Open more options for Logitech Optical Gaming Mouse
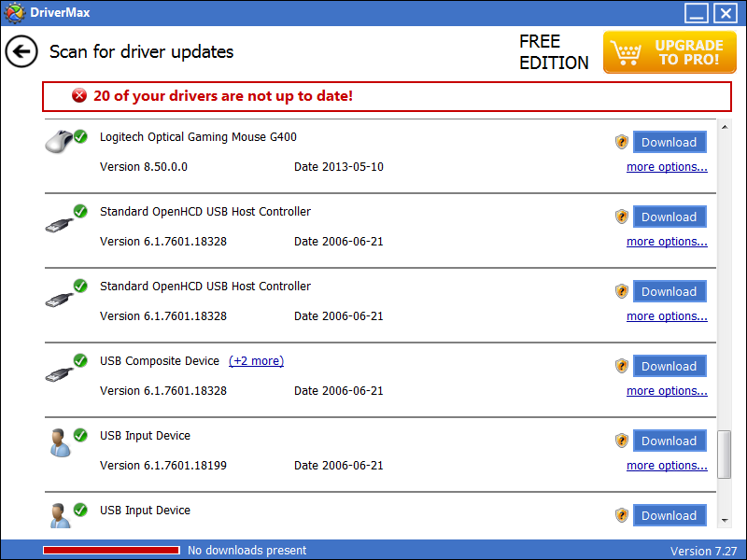Screen dimensions: 747x560 (667, 167)
